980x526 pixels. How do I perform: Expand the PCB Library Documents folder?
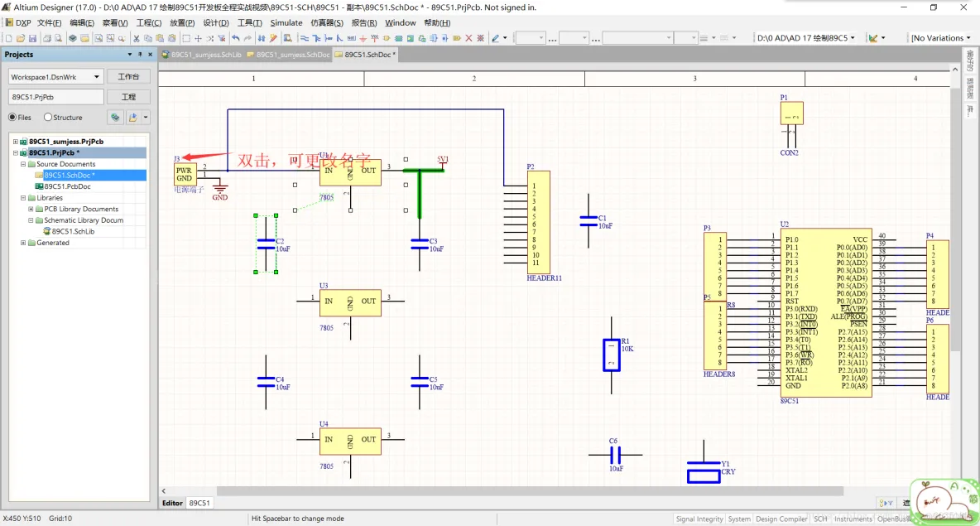point(31,209)
